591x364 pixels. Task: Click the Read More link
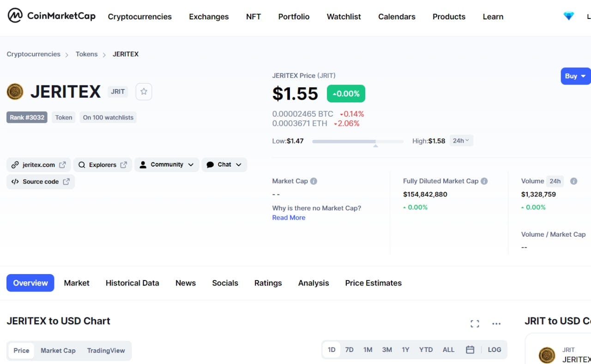pos(289,218)
